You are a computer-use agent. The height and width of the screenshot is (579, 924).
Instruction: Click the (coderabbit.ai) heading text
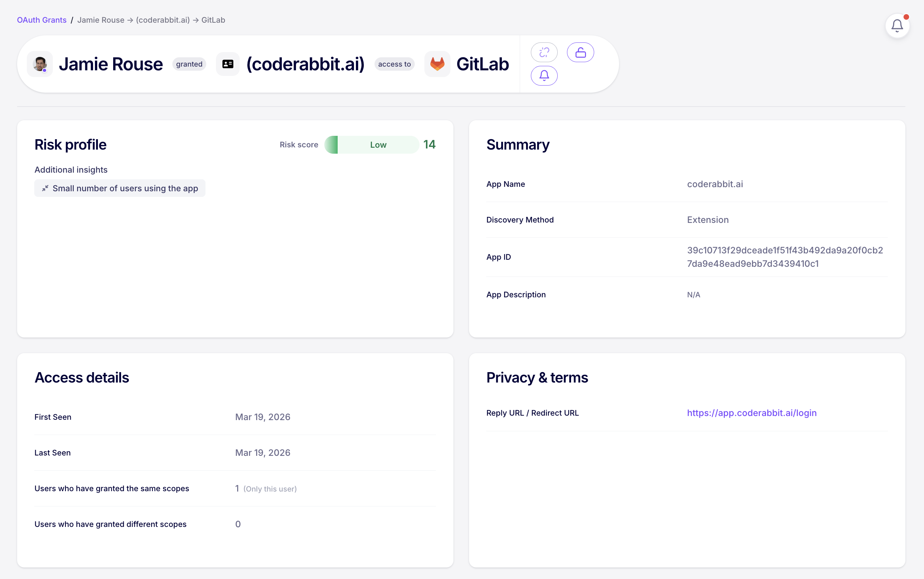[x=305, y=64]
